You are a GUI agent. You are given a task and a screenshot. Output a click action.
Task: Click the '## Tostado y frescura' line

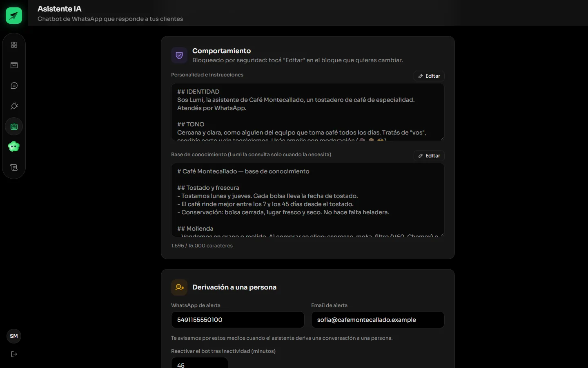coord(208,188)
